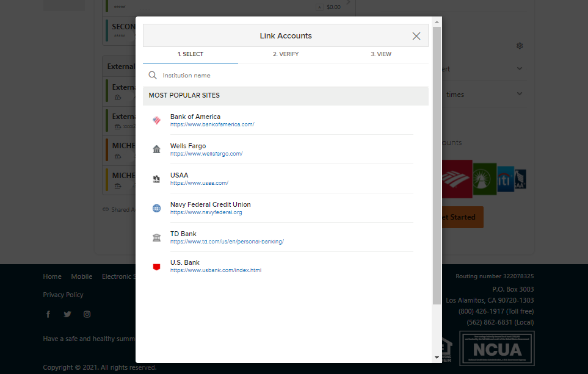The width and height of the screenshot is (588, 374).
Task: Open the Twitter footer icon
Action: click(68, 314)
